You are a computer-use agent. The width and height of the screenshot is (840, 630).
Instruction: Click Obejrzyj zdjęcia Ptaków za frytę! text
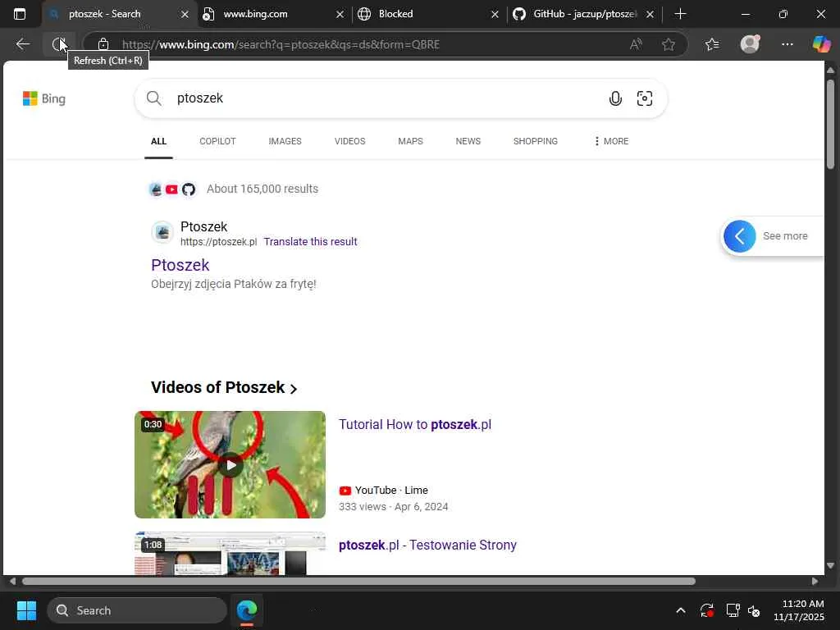click(x=234, y=284)
